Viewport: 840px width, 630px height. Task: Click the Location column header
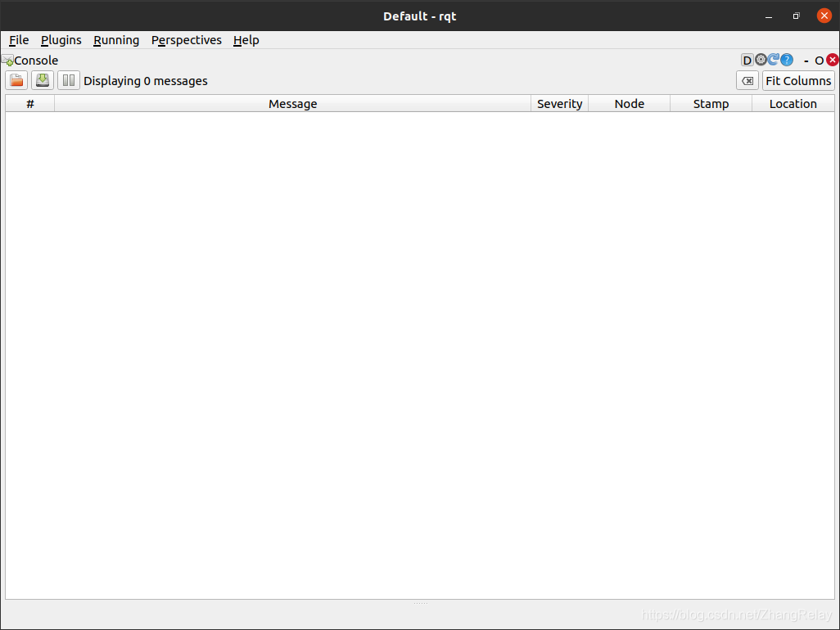[793, 104]
